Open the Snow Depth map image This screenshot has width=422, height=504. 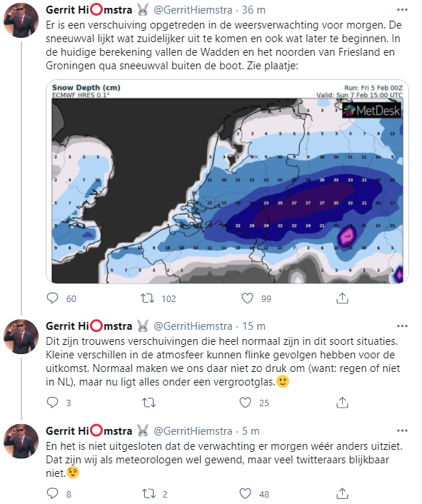click(x=227, y=181)
